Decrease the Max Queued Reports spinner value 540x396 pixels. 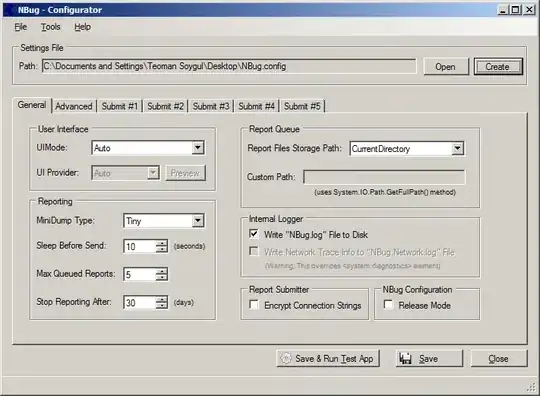tap(161, 278)
